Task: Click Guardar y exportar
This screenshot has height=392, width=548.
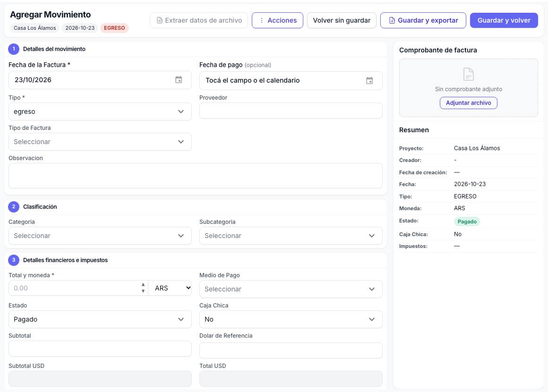Action: pos(423,20)
